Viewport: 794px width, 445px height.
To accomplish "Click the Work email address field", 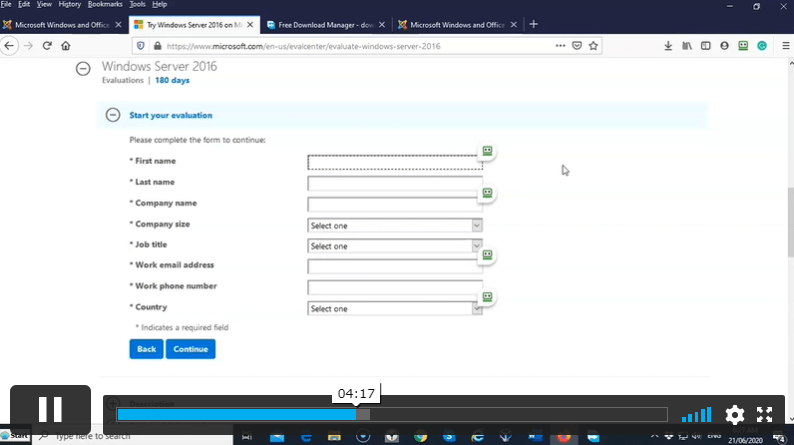I will (x=395, y=267).
